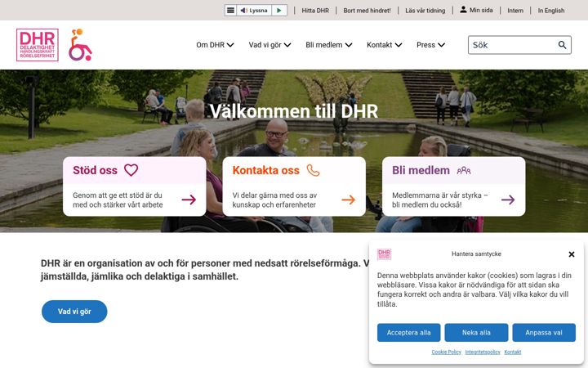Click the Min sida person icon
This screenshot has width=588, height=368.
pos(464,10)
